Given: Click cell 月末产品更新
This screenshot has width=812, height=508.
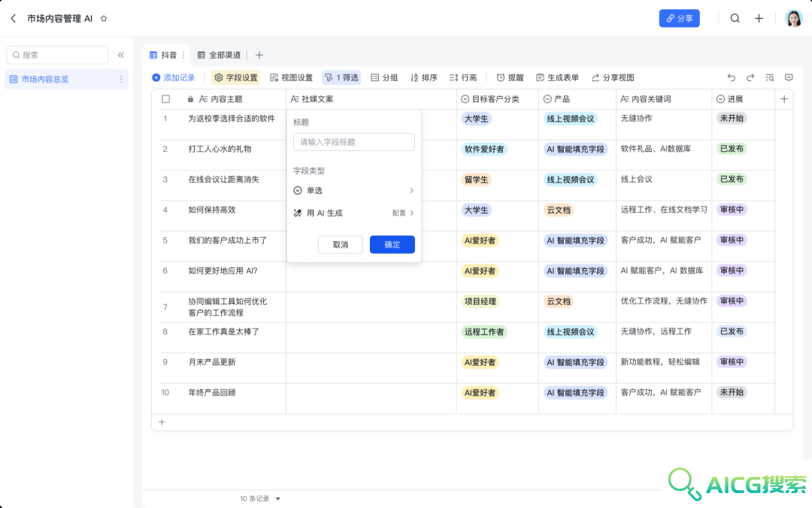Looking at the screenshot, I should tap(212, 362).
